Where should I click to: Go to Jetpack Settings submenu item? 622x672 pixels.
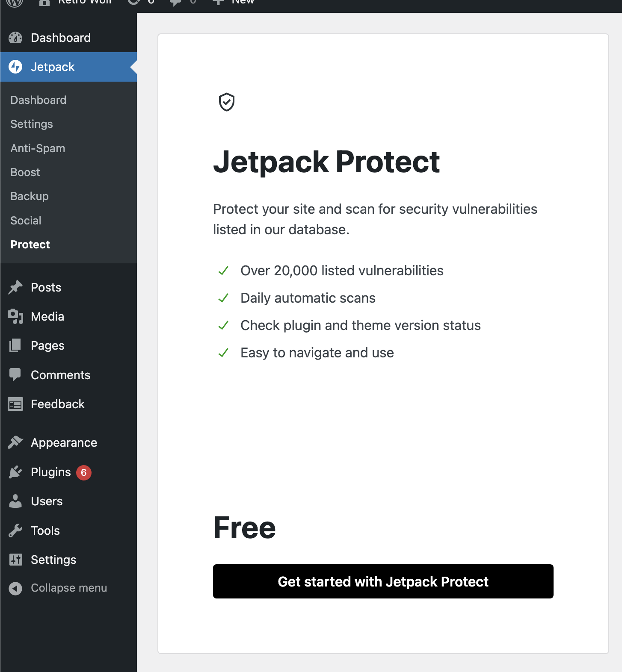click(x=32, y=124)
